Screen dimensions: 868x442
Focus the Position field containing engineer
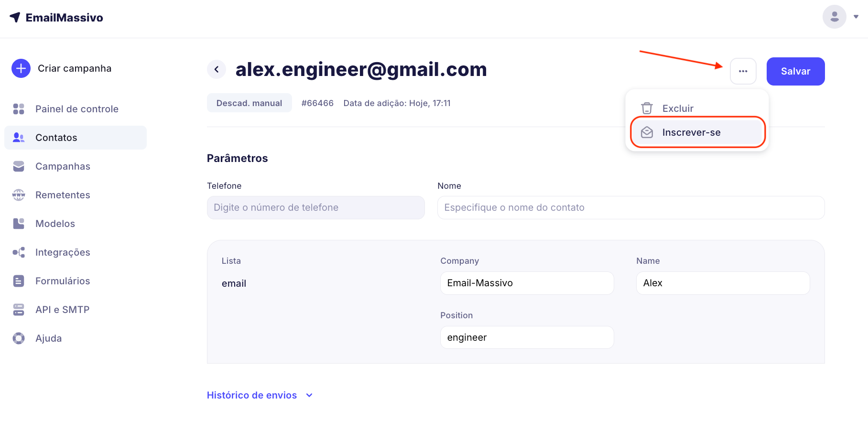coord(527,337)
